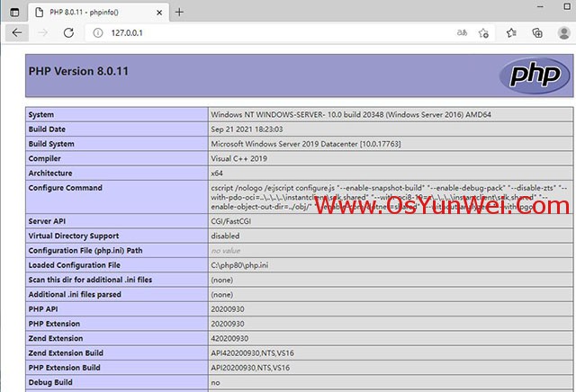Click the PHP logo in the header
Viewport: 576px width, 392px height.
(535, 76)
